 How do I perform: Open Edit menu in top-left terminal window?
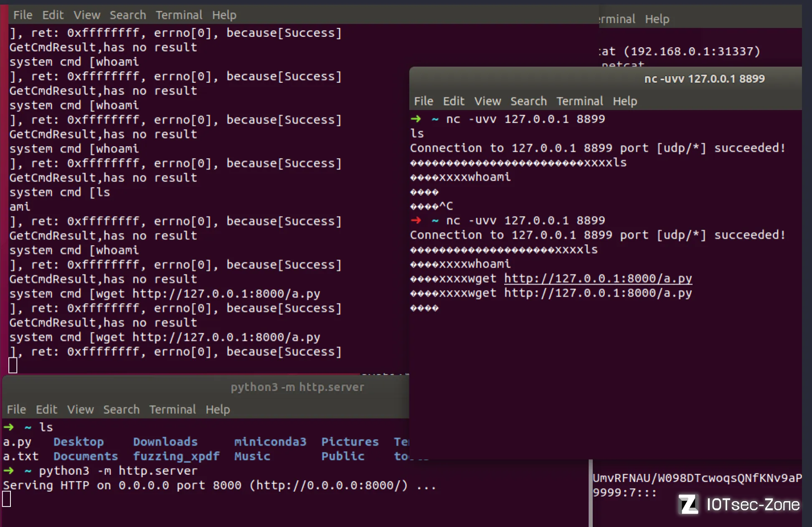53,15
